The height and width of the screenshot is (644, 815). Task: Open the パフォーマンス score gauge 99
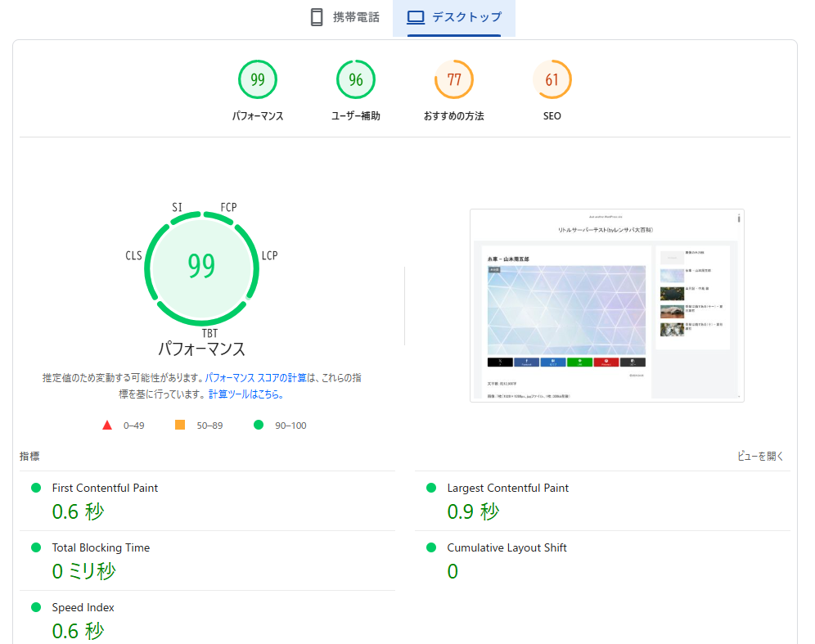[x=258, y=79]
